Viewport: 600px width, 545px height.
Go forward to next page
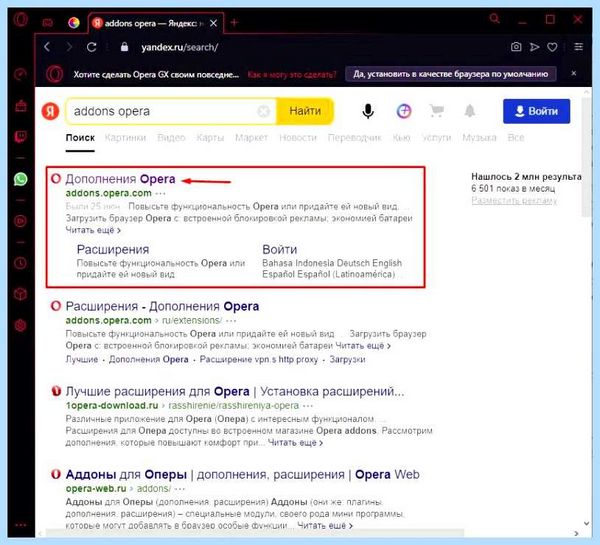(69, 47)
